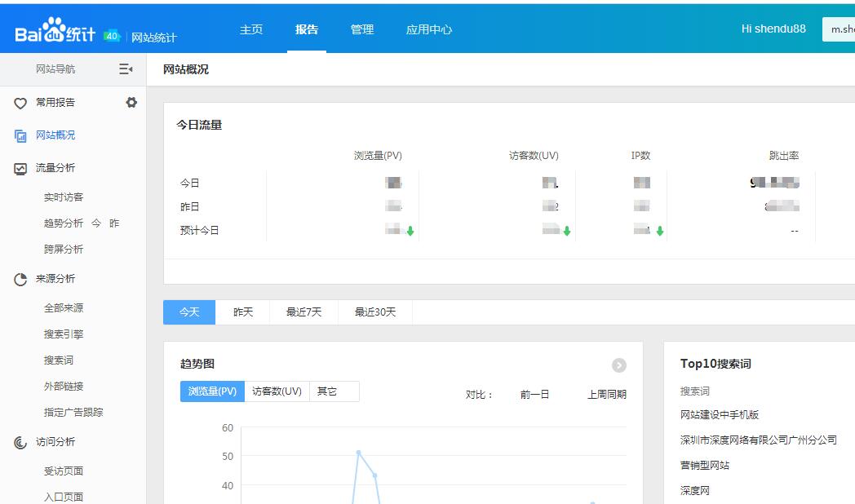Select the 昨天 date range tab
Image resolution: width=855 pixels, height=504 pixels.
pos(242,312)
